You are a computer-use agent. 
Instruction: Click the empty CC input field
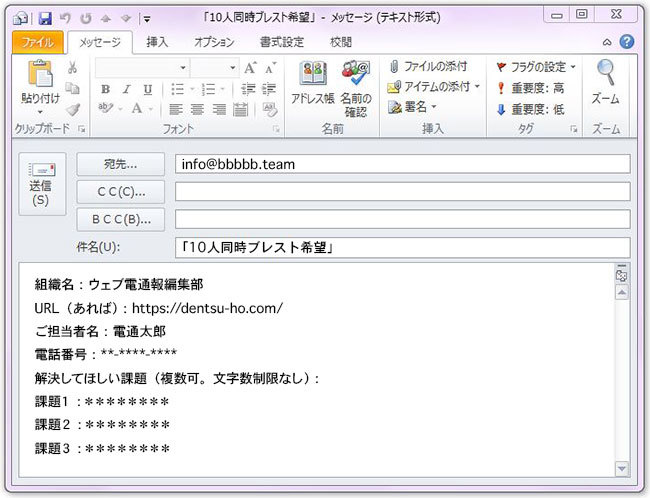coord(403,192)
